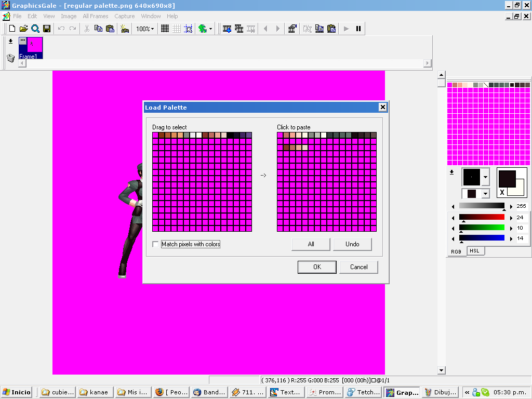Click the Open folder toolbar icon

coord(24,29)
